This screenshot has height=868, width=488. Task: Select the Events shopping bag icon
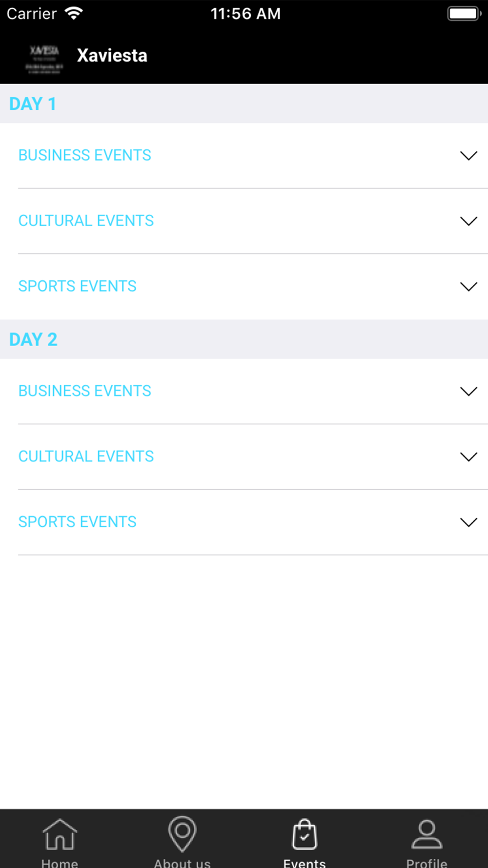click(x=305, y=834)
